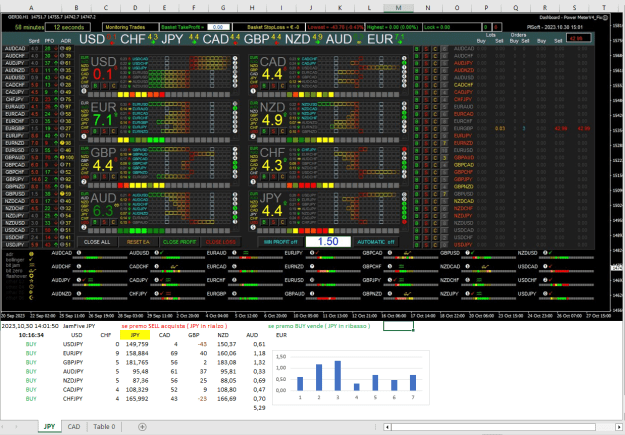
Task: Select the yellow highlighted JPY header cell
Action: point(135,335)
